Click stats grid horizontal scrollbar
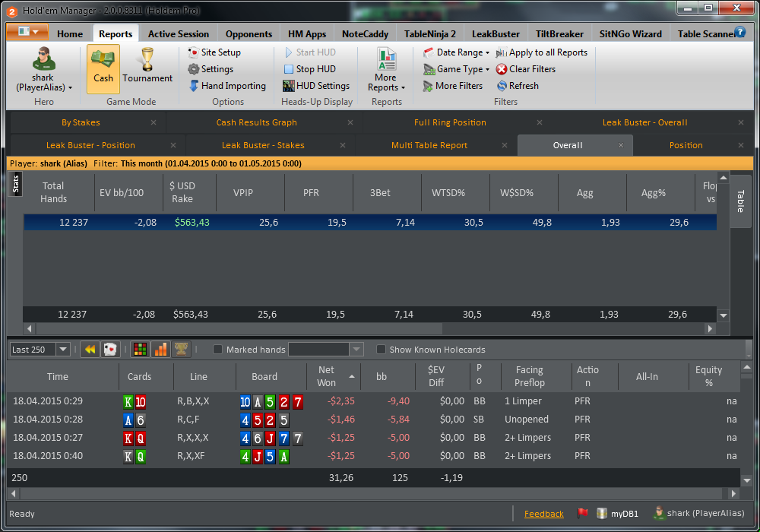The height and width of the screenshot is (532, 760). (239, 328)
